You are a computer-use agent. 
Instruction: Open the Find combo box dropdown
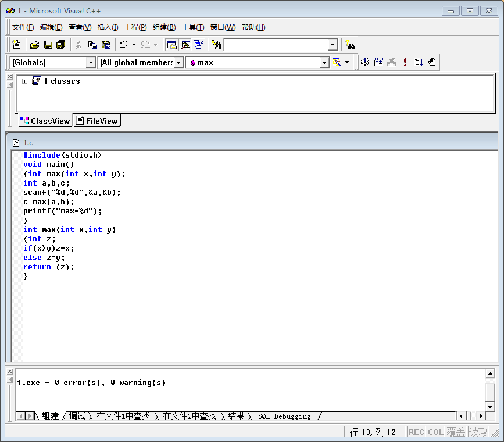pos(333,45)
